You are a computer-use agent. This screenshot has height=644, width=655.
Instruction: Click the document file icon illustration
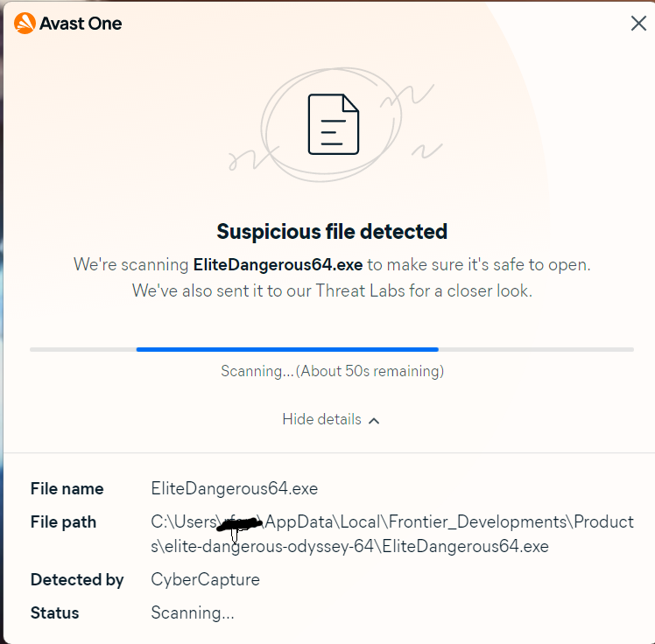point(333,124)
